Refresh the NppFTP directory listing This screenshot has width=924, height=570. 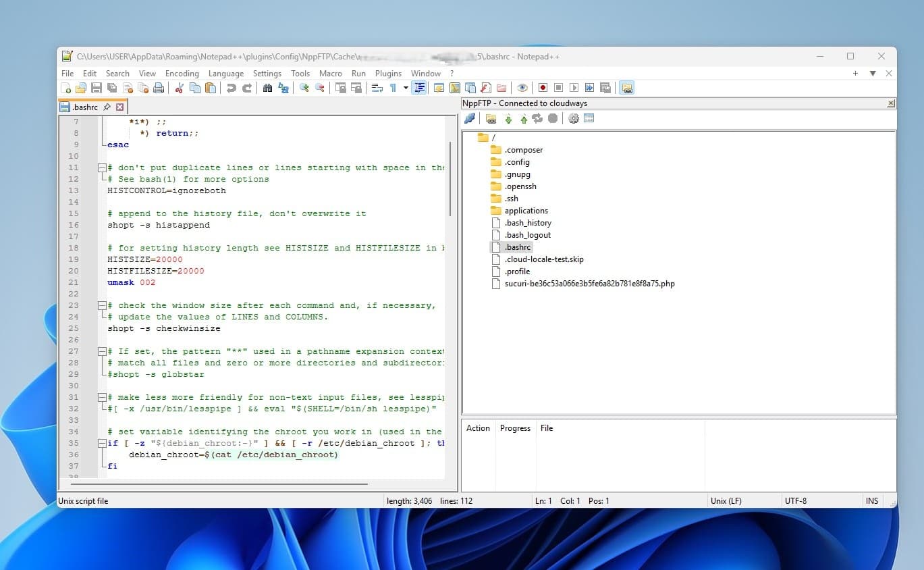point(537,118)
